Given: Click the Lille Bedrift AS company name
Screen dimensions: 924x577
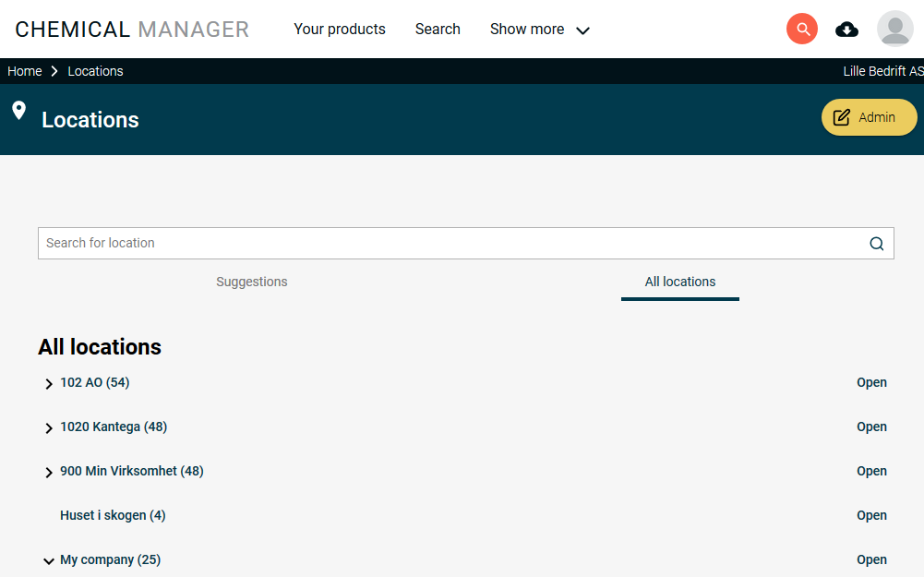Looking at the screenshot, I should [883, 71].
